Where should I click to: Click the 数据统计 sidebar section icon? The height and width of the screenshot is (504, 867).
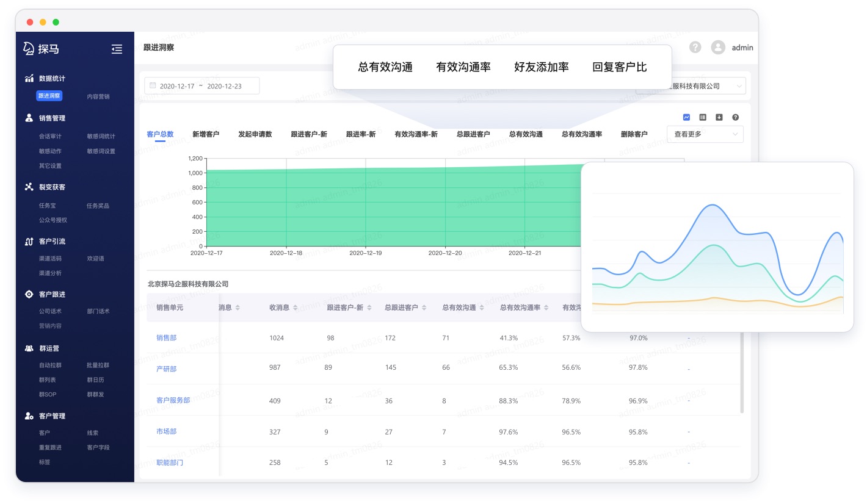coord(29,78)
